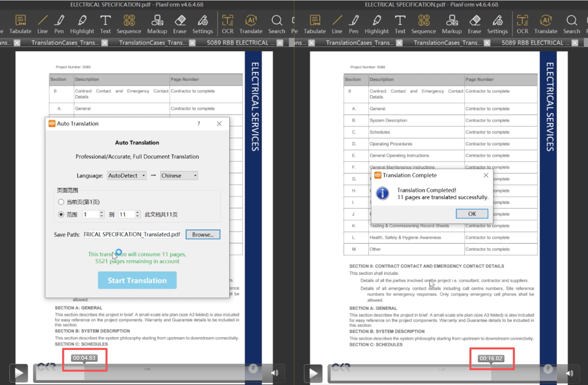This screenshot has width=588, height=385.
Task: Click the Highlight tool in left toolbar
Action: tap(82, 24)
